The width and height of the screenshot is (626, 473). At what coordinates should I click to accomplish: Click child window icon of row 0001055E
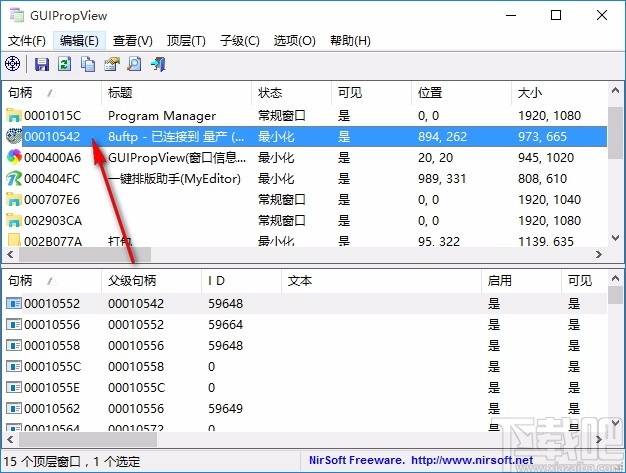pyautogui.click(x=14, y=388)
